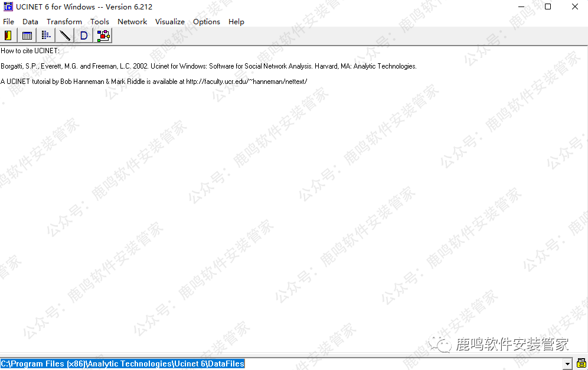The height and width of the screenshot is (370, 588).
Task: Click the DL editor dotted-grid icon
Action: click(45, 35)
